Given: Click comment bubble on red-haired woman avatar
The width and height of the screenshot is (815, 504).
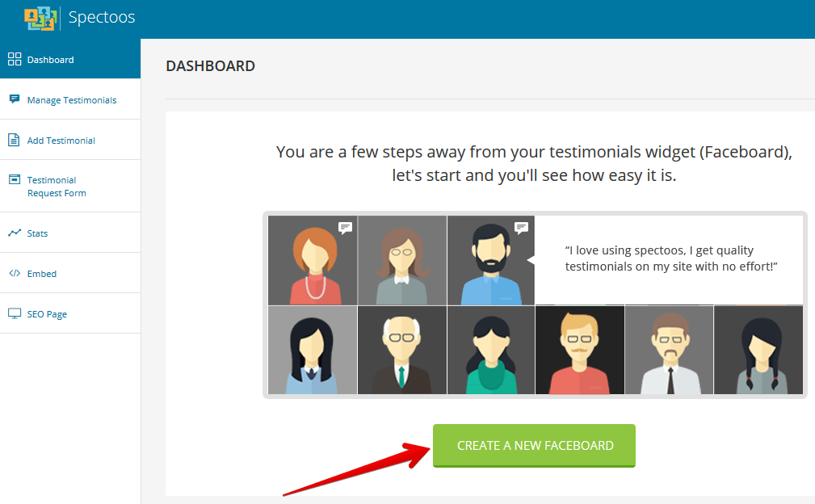Looking at the screenshot, I should (345, 228).
